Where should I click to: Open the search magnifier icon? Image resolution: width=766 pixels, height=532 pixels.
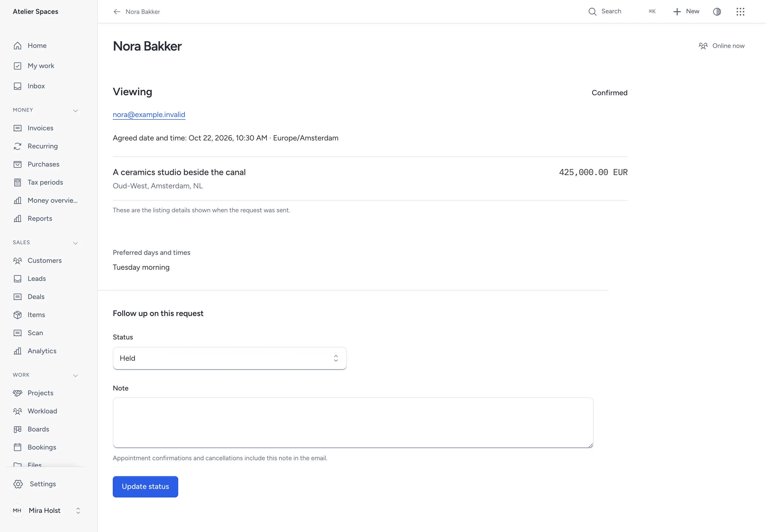(592, 12)
